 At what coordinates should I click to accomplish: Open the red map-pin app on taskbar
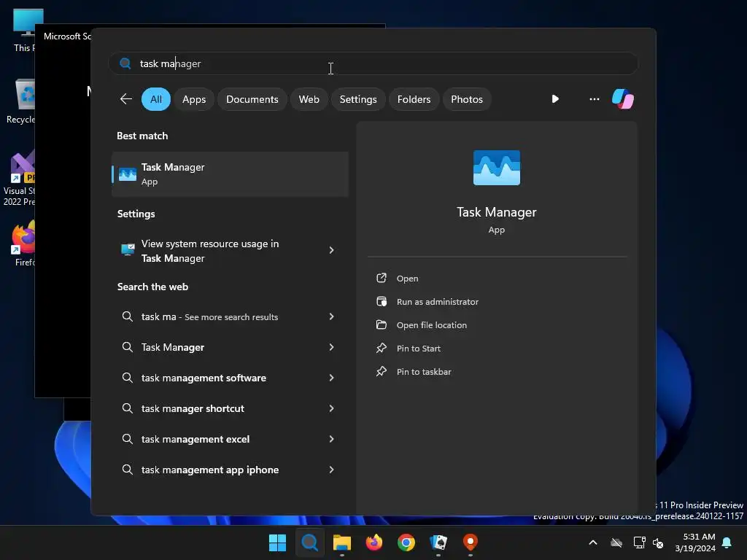pyautogui.click(x=471, y=542)
